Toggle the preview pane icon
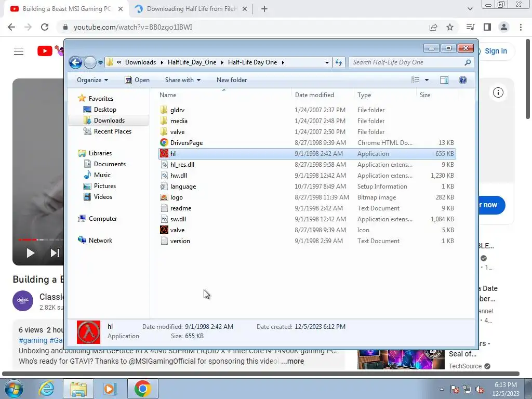Viewport: 532px width, 399px height. point(444,79)
